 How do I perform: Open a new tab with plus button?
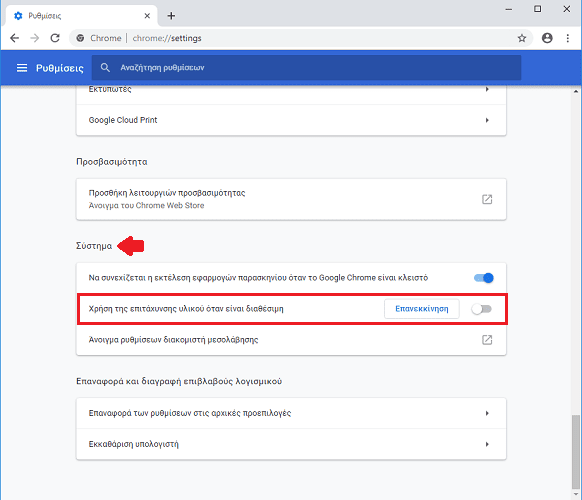tap(171, 16)
